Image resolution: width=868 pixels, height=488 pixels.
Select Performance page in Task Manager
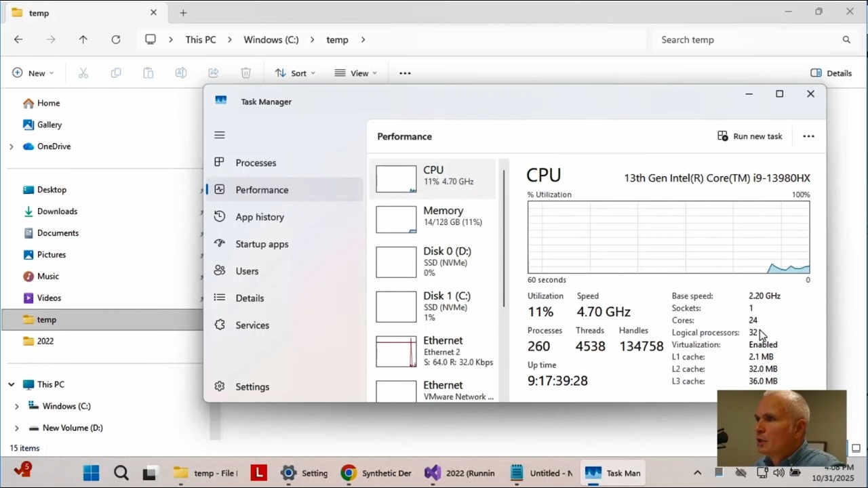284,190
